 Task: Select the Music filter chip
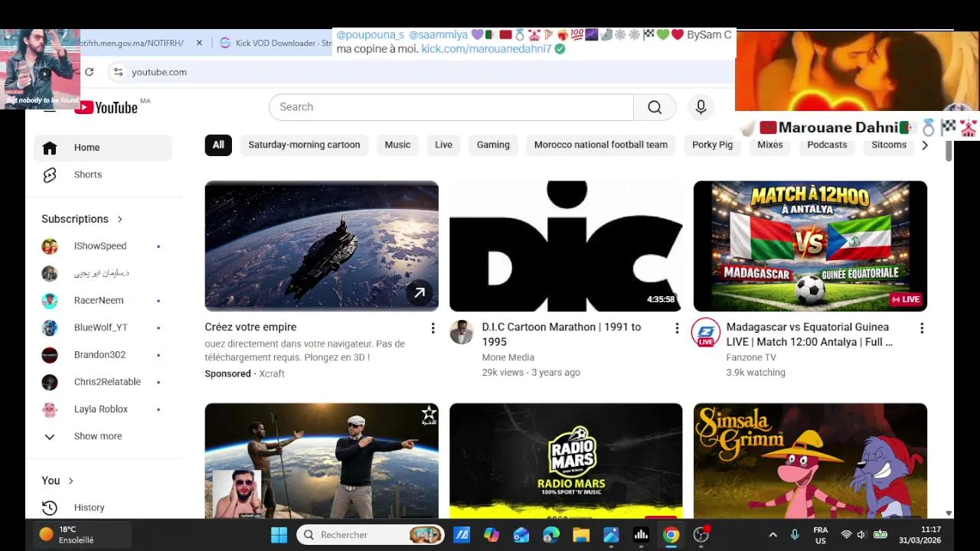coord(397,145)
